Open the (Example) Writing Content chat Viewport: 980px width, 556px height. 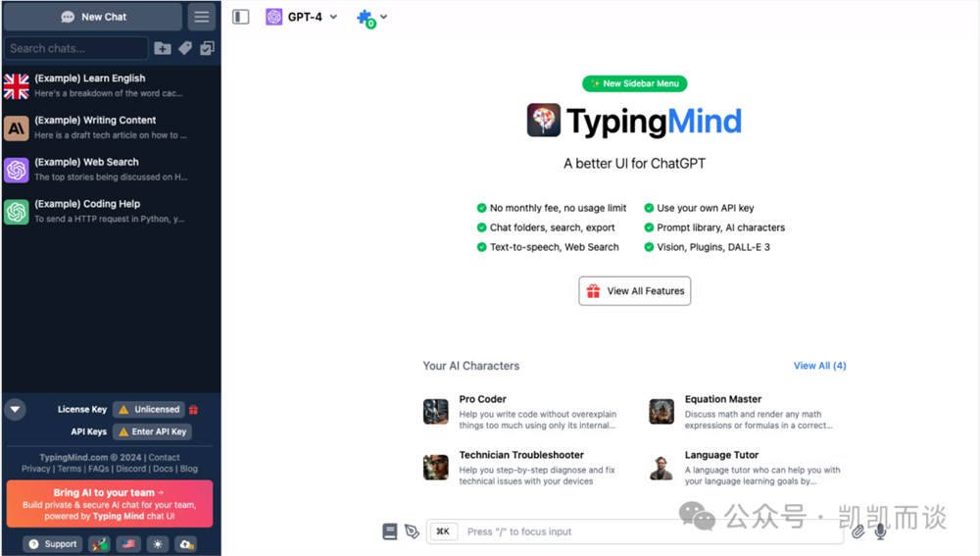click(111, 127)
